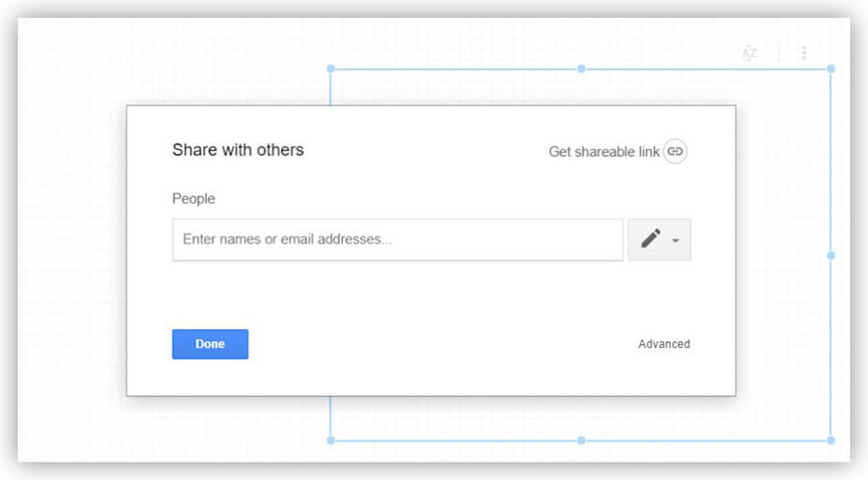The height and width of the screenshot is (480, 868).
Task: Click the Share with others heading
Action: pyautogui.click(x=238, y=150)
